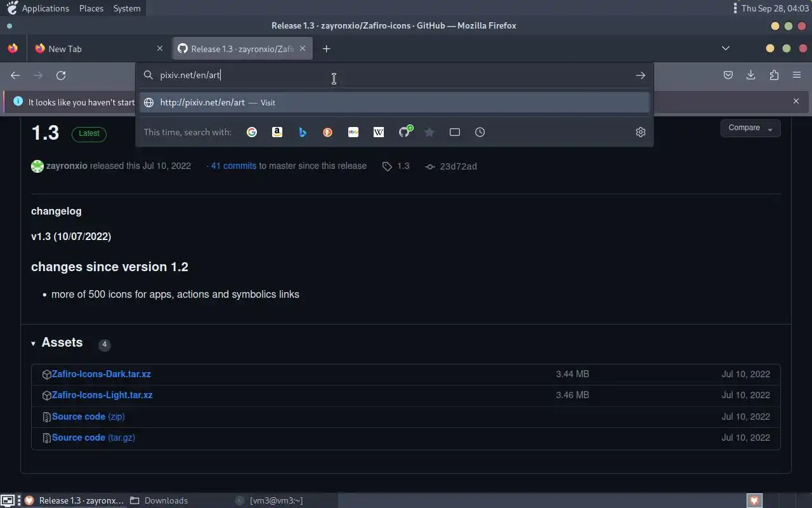This screenshot has height=508, width=812.
Task: Open the Applications menu
Action: click(46, 8)
